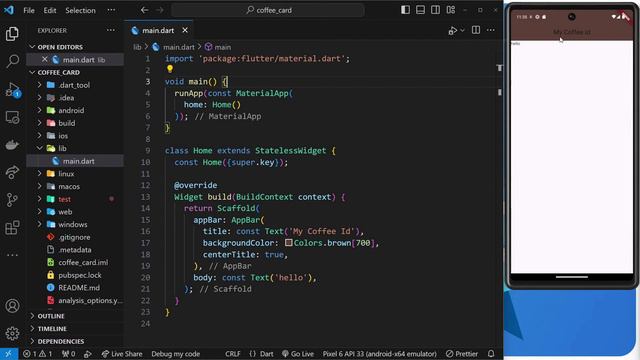Open notifications bell in status bar
Image resolution: width=640 pixels, height=360 pixels.
coord(491,354)
